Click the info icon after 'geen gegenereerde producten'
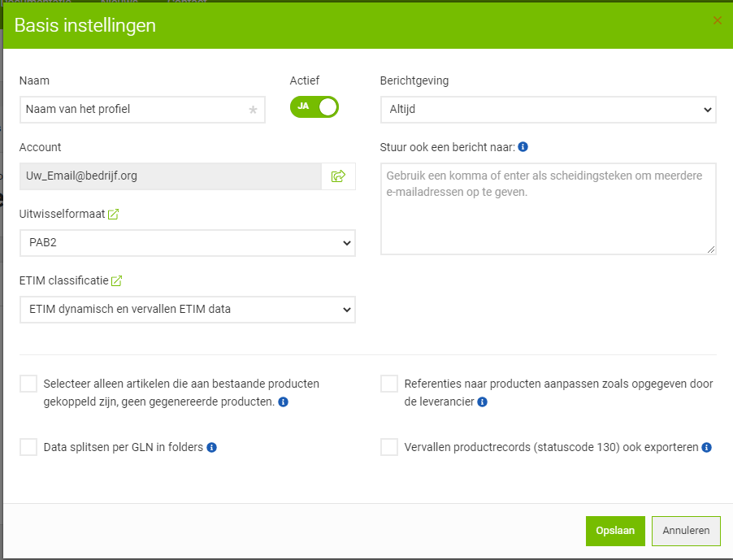The height and width of the screenshot is (560, 733). point(284,401)
